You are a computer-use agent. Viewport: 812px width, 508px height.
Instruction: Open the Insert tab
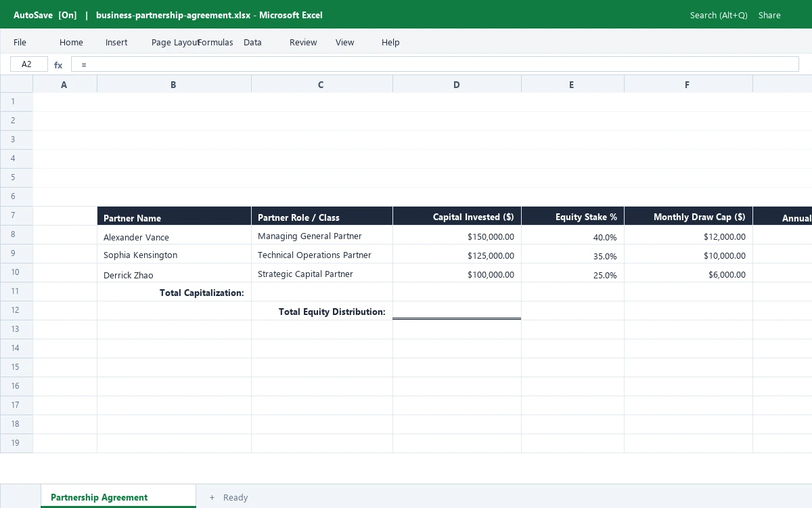pyautogui.click(x=116, y=42)
